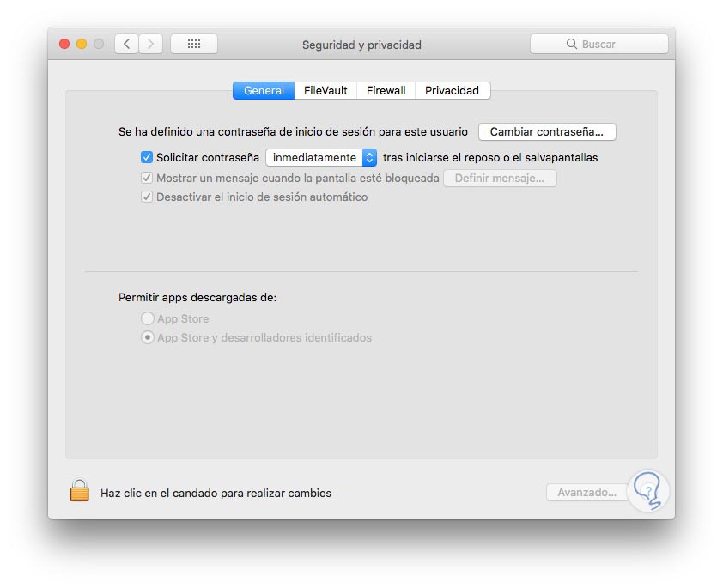Close the window with the red button

pos(64,44)
